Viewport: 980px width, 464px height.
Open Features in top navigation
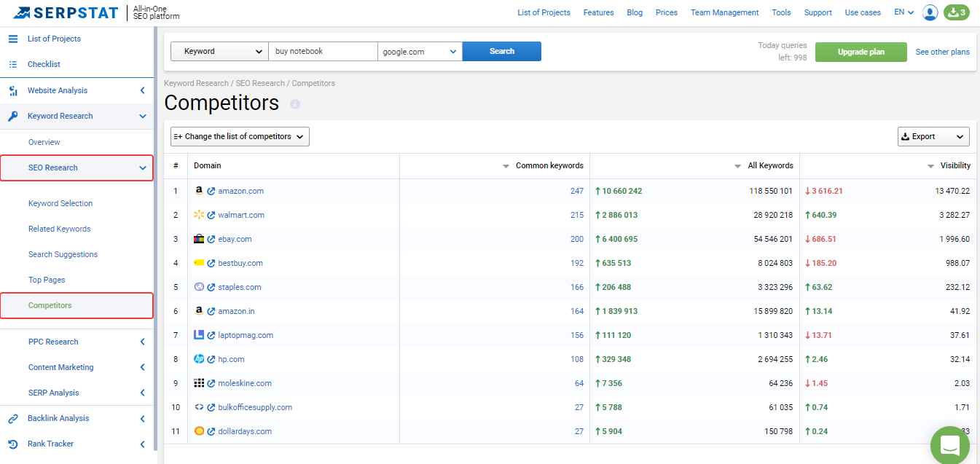[x=598, y=12]
